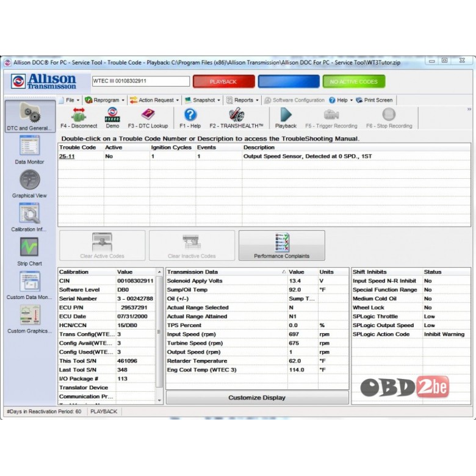Select the Solenoid Apply Volts row
Viewport: 476px width, 476px height.
(x=257, y=281)
